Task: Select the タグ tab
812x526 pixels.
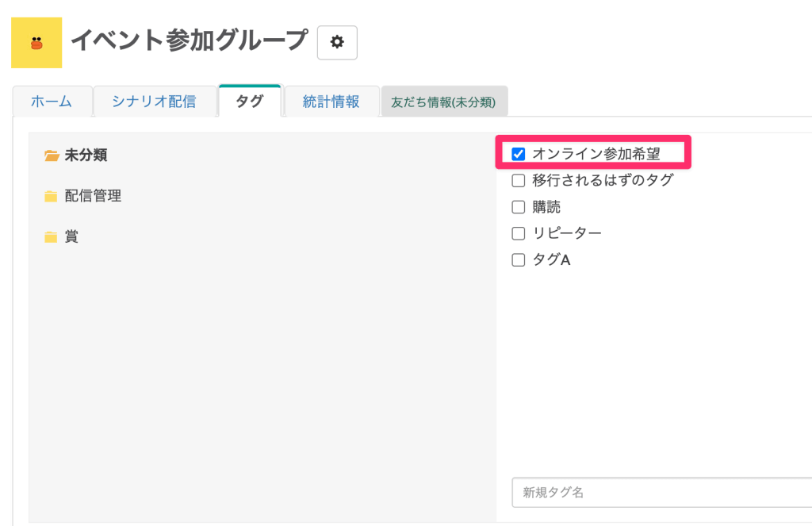Action: (250, 101)
